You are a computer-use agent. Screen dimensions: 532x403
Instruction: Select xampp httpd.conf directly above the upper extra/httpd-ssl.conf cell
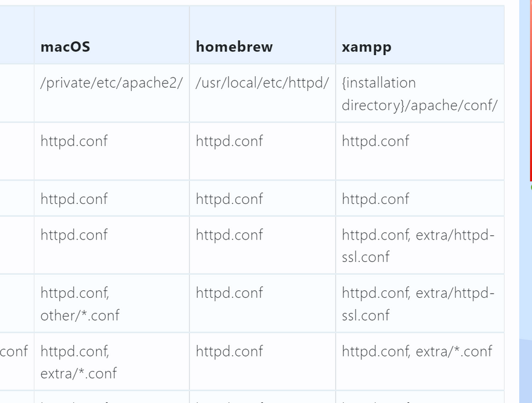(x=375, y=199)
